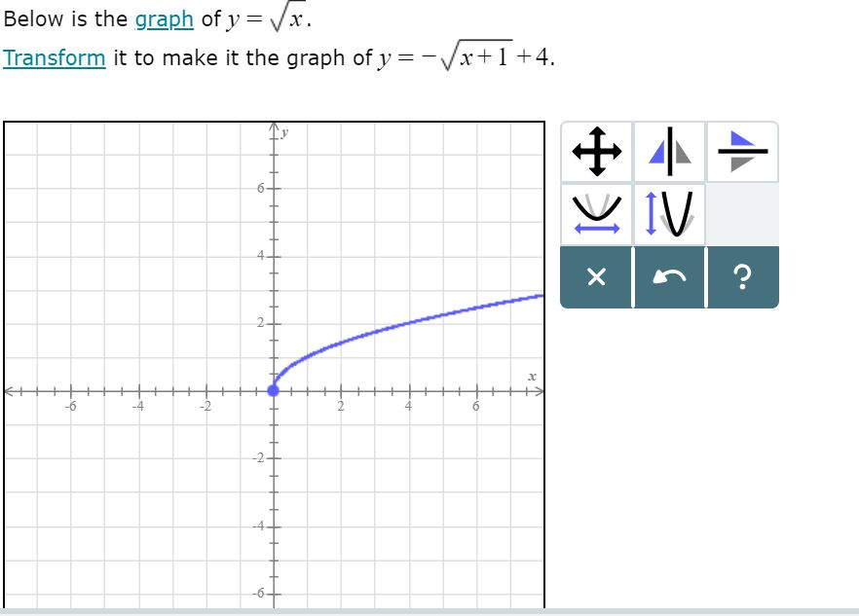
Task: Activate horizontal reflection from the toolbar
Action: [668, 151]
